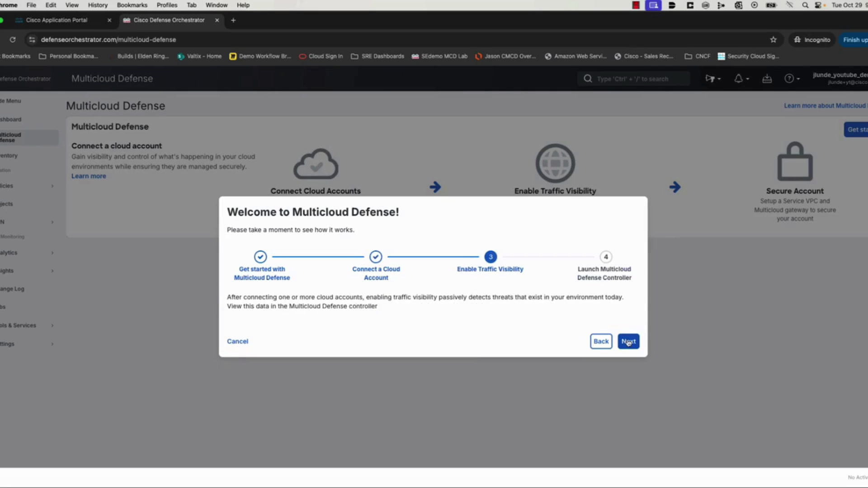Select the completed Get started step circle
This screenshot has width=868, height=488.
pos(260,257)
